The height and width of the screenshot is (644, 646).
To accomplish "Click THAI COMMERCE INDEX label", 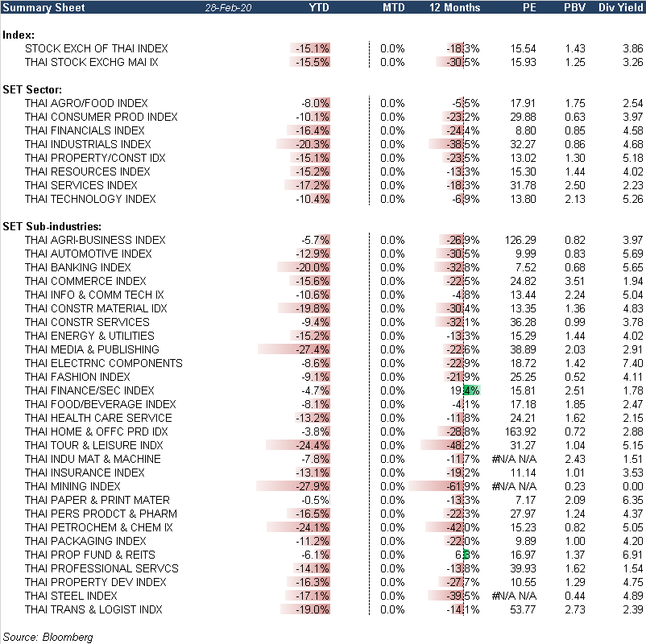I will [85, 281].
